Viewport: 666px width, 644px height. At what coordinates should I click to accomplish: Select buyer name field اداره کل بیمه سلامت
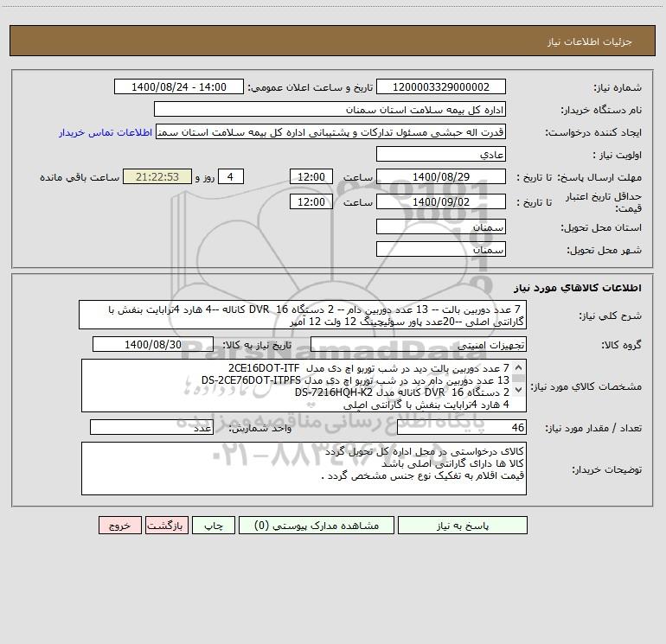click(330, 110)
